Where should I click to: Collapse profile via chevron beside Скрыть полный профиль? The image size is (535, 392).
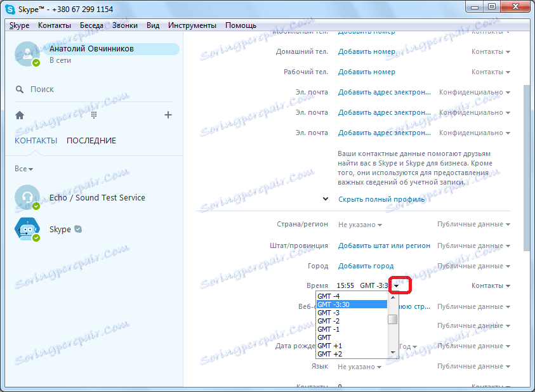pyautogui.click(x=326, y=199)
